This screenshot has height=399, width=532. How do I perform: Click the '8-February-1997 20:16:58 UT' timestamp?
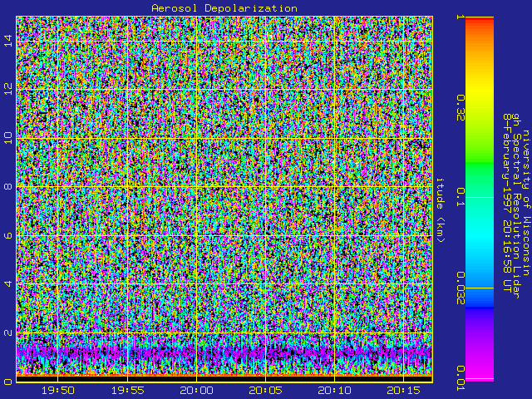pos(507,203)
